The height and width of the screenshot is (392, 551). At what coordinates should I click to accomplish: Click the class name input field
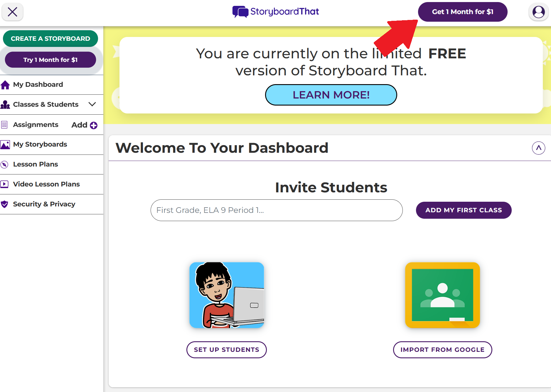point(276,210)
